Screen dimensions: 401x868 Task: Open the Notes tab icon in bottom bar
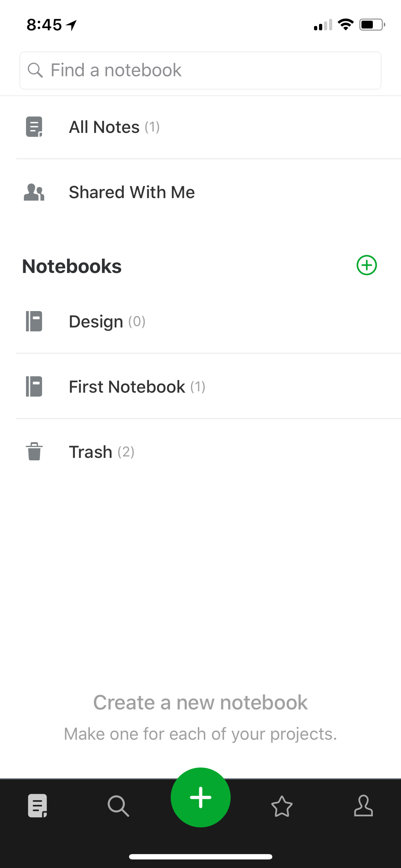pyautogui.click(x=37, y=805)
